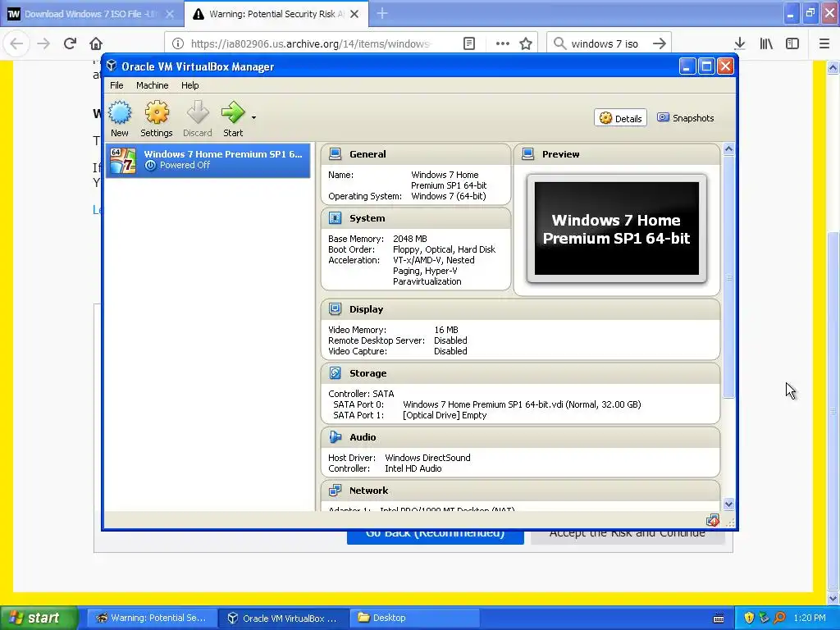The height and width of the screenshot is (630, 840).
Task: Open Firefox hamburger menu
Action: pos(824,43)
